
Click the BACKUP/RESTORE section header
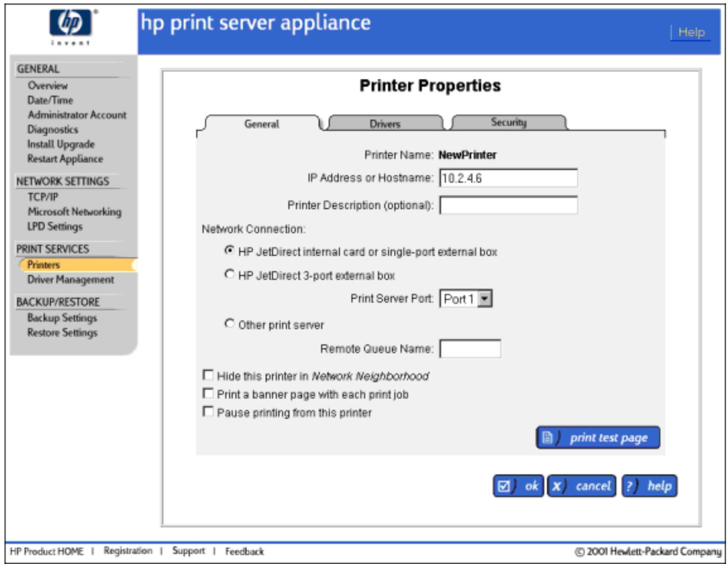point(58,302)
